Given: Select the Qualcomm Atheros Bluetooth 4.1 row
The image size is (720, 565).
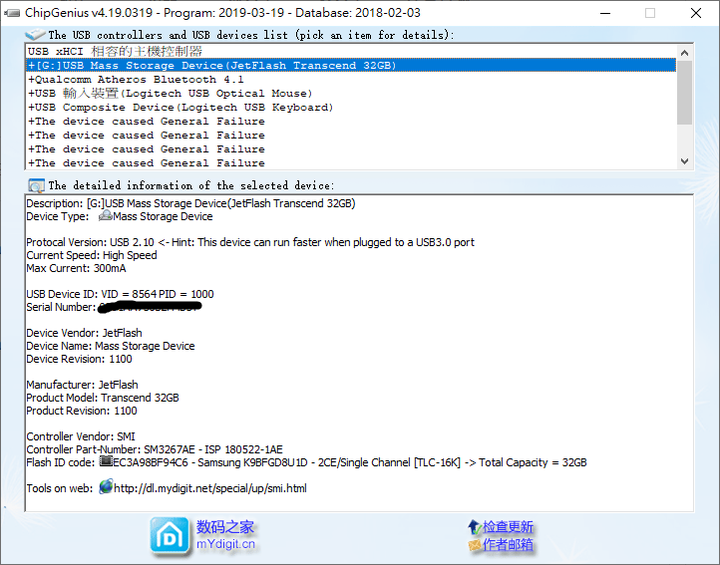Looking at the screenshot, I should coord(351,79).
